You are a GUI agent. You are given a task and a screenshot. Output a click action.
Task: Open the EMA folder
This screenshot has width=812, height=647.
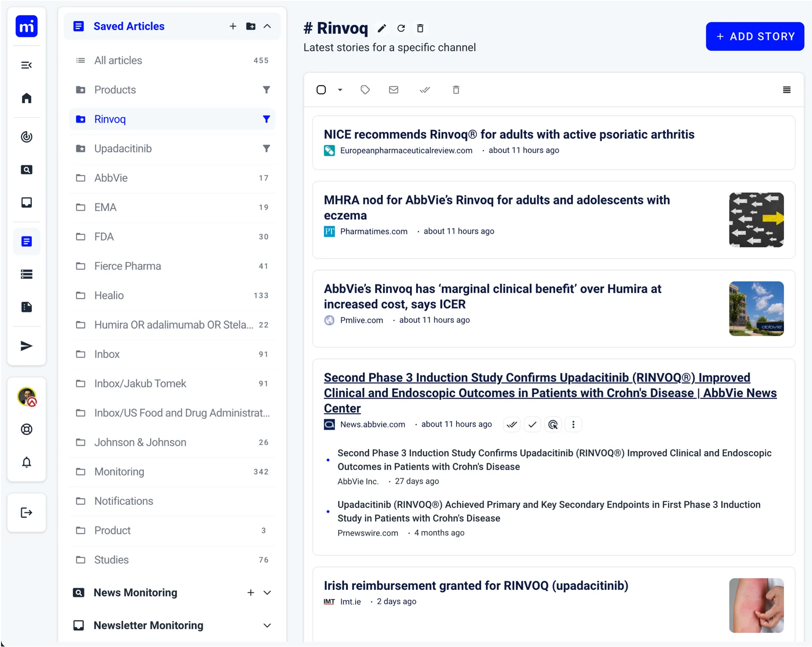pyautogui.click(x=172, y=207)
